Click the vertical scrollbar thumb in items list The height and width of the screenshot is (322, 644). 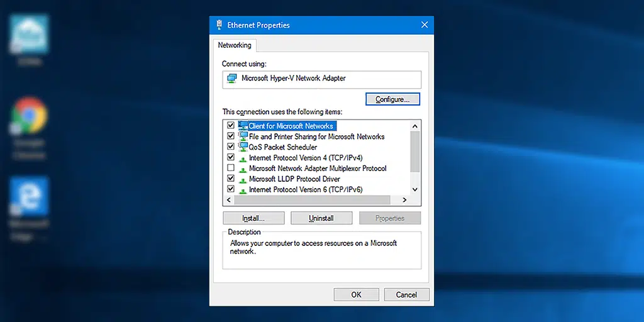coord(415,152)
